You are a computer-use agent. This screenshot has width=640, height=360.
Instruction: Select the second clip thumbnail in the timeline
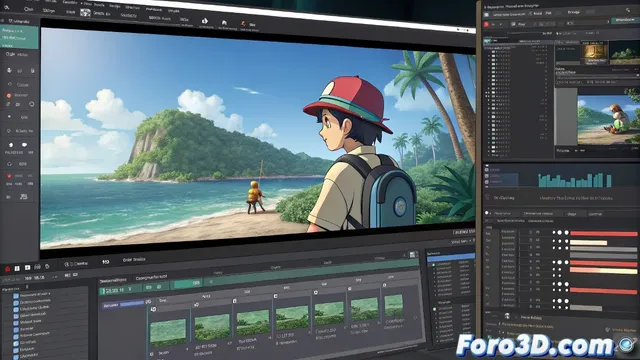[212, 327]
